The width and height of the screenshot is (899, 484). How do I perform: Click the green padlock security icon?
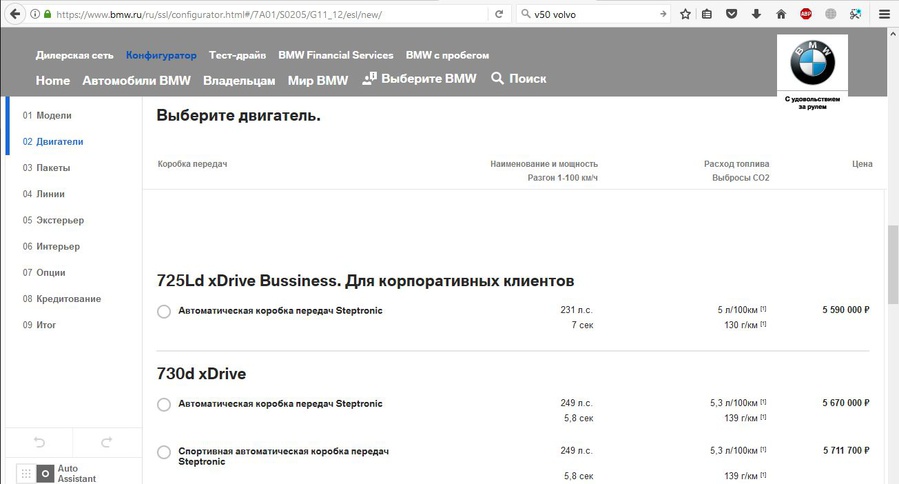(x=47, y=14)
